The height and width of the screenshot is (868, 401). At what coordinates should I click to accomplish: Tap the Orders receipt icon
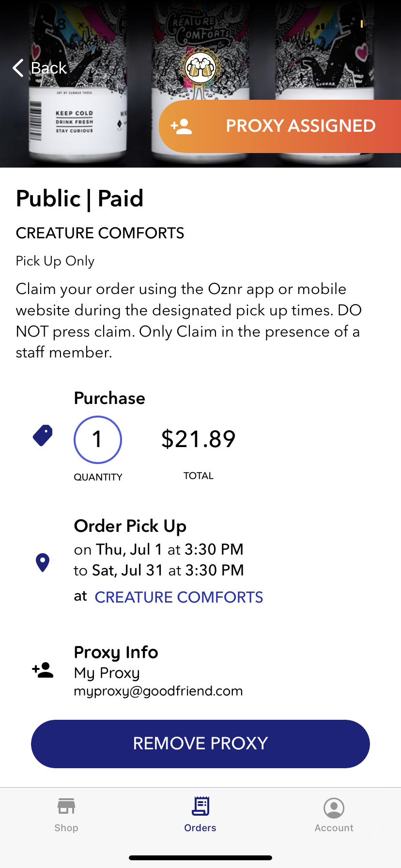pos(200,806)
